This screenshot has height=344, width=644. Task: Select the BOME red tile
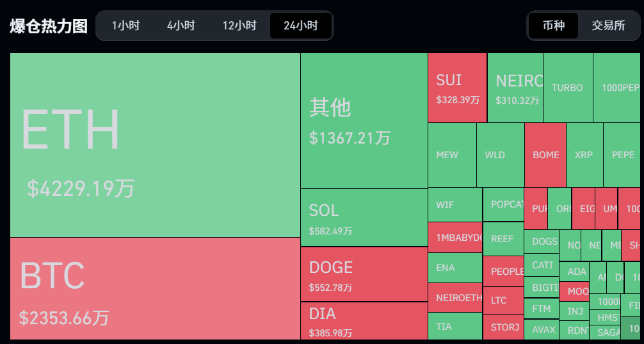[x=545, y=155]
